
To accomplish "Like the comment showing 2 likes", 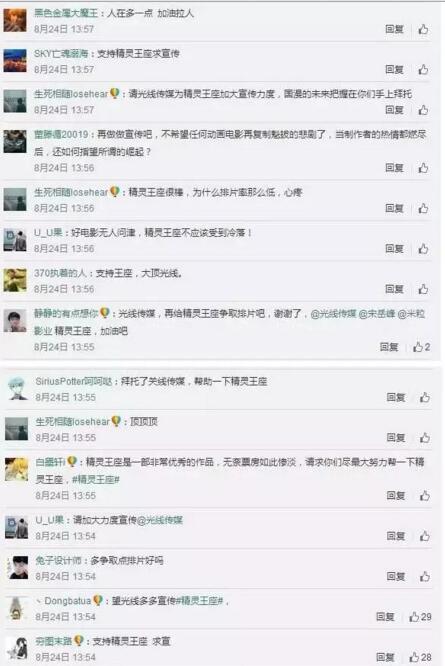I will click(421, 347).
